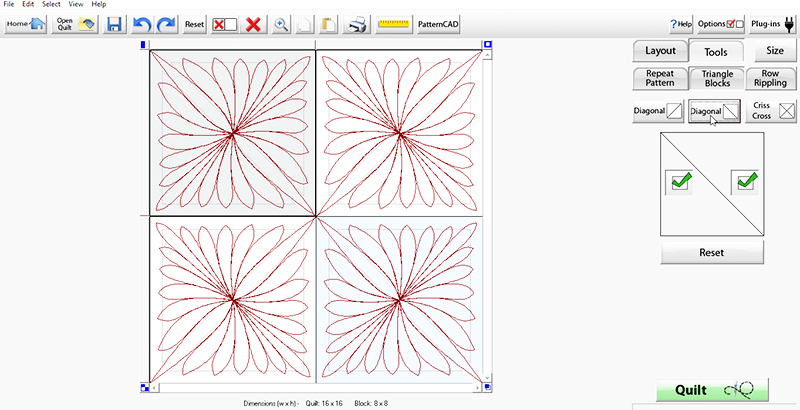
Task: Click the green Quilt button
Action: tap(712, 390)
